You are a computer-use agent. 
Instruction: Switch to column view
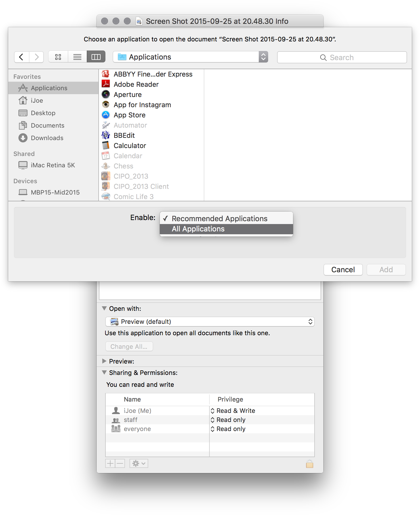[96, 57]
